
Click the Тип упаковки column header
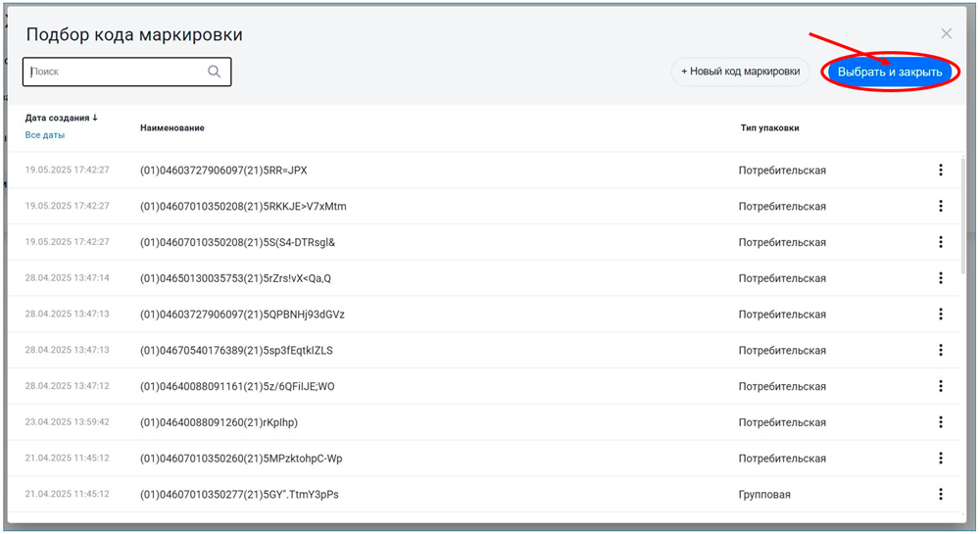coord(769,128)
